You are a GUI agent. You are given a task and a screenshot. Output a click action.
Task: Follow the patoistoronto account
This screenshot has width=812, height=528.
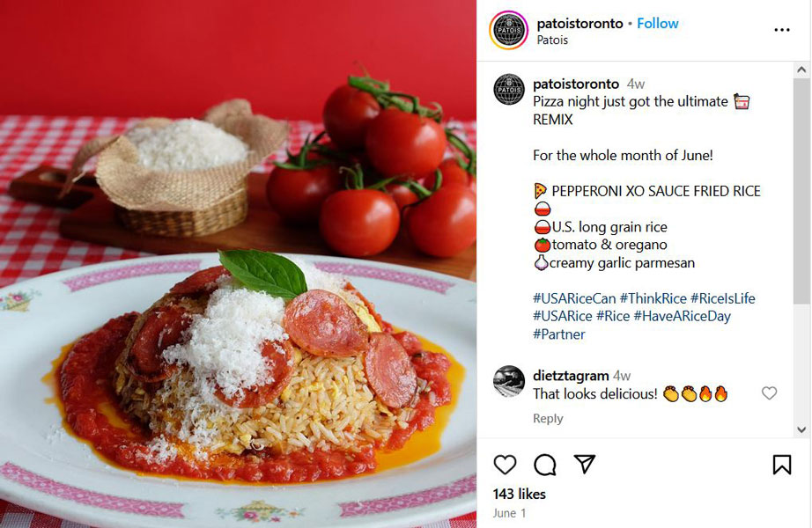[657, 23]
